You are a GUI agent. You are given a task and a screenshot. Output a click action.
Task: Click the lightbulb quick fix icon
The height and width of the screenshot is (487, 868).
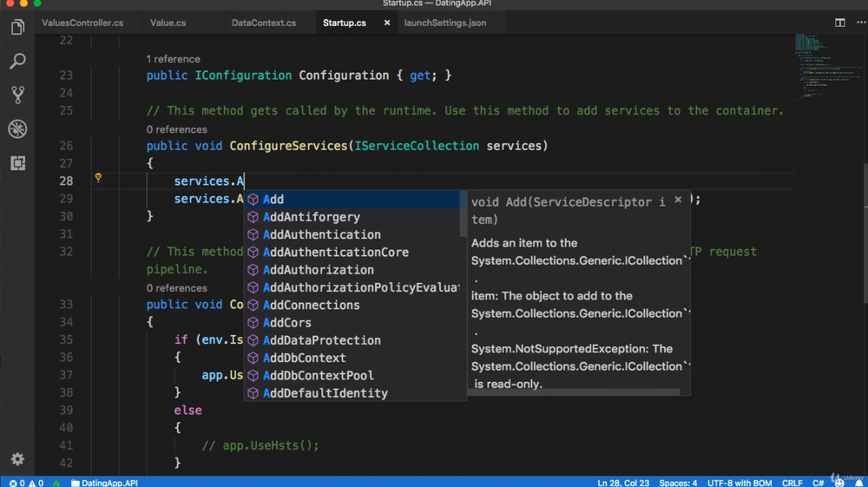tap(98, 178)
